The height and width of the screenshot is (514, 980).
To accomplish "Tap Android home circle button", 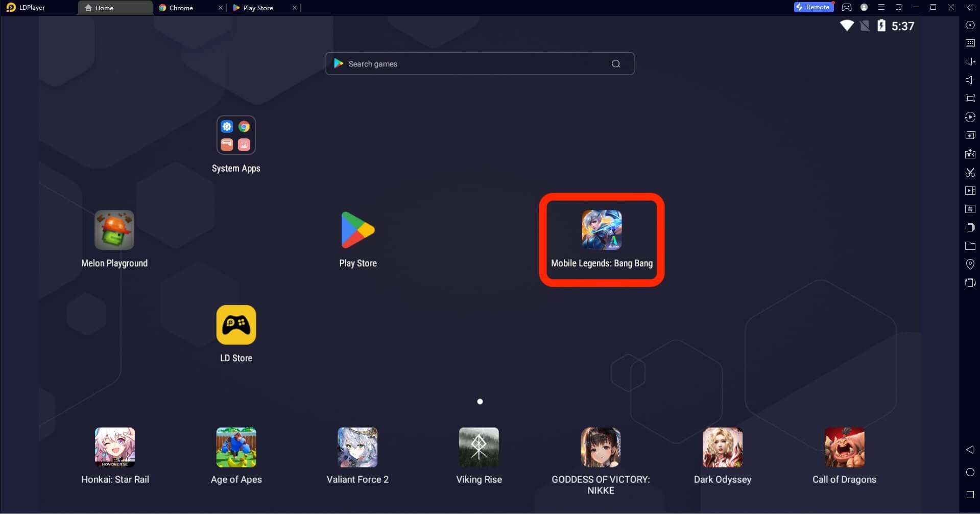I will coord(970,472).
